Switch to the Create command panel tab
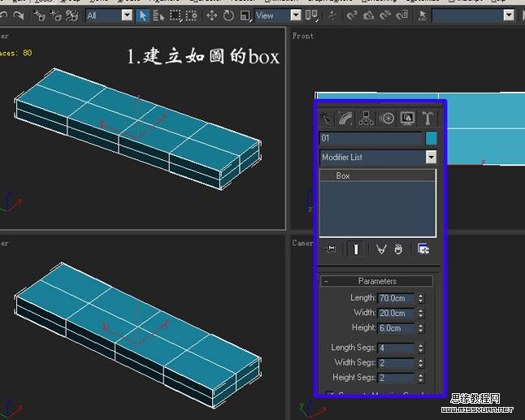The width and height of the screenshot is (525, 420). tap(325, 119)
